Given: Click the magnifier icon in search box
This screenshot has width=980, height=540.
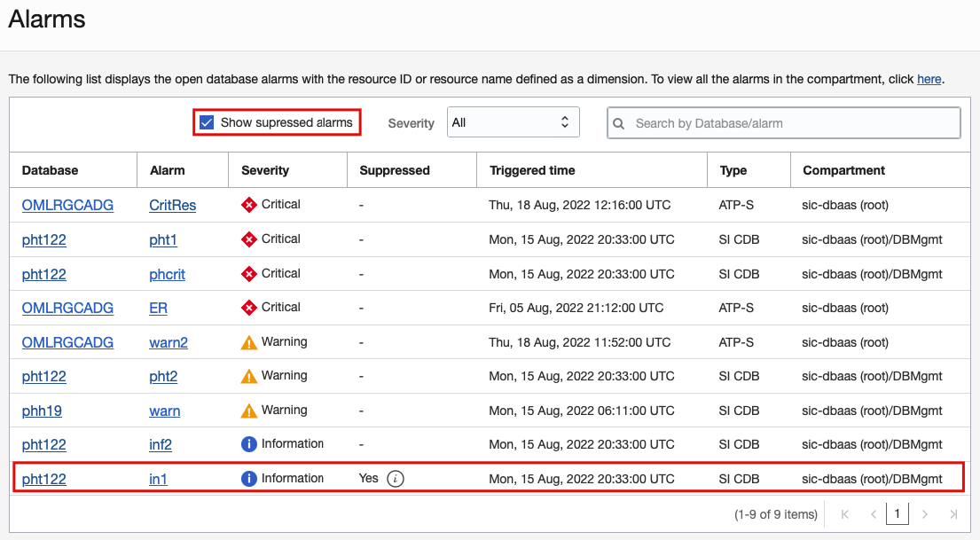Looking at the screenshot, I should pos(619,123).
